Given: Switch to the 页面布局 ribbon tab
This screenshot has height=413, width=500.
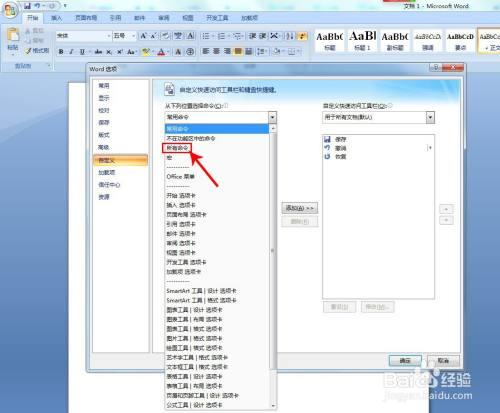Looking at the screenshot, I should tap(86, 18).
